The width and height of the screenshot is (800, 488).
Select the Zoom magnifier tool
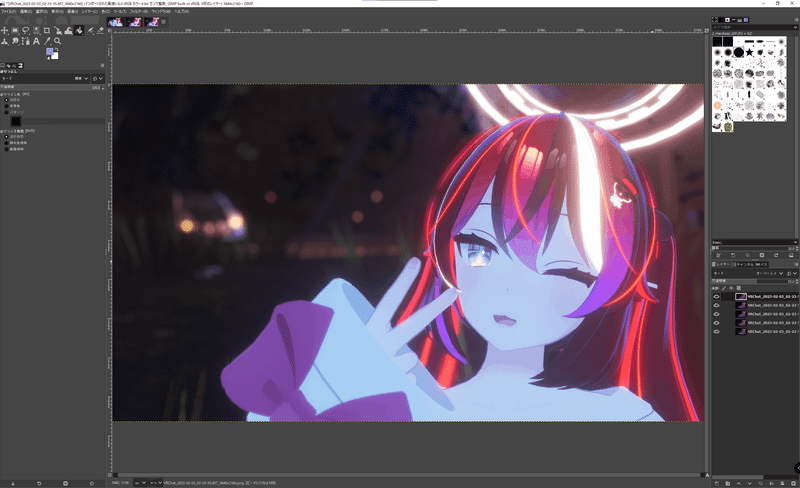coord(58,41)
